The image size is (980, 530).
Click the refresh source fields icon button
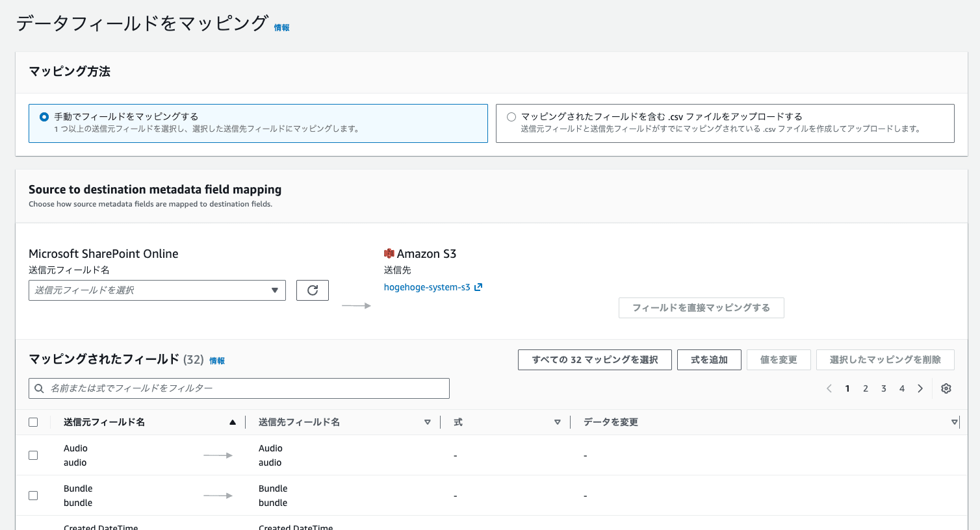(x=313, y=290)
